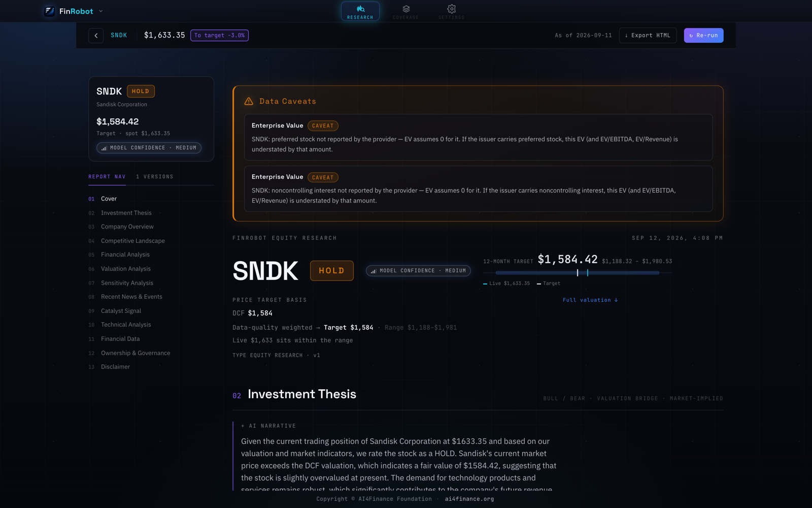The height and width of the screenshot is (508, 812).
Task: Click the first Enterprise Value CAVEAT tag
Action: 323,126
